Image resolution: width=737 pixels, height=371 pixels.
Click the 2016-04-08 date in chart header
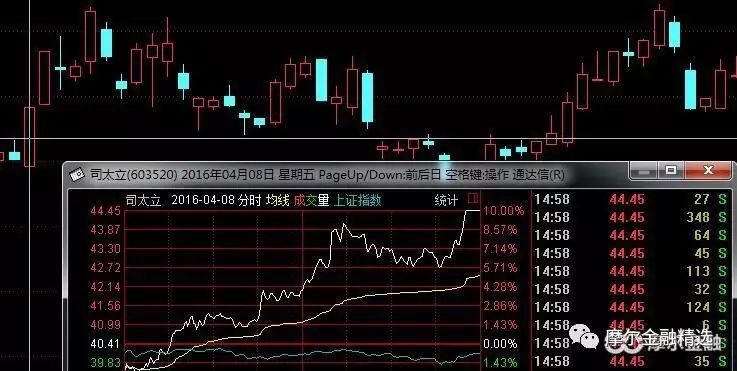[x=203, y=200]
